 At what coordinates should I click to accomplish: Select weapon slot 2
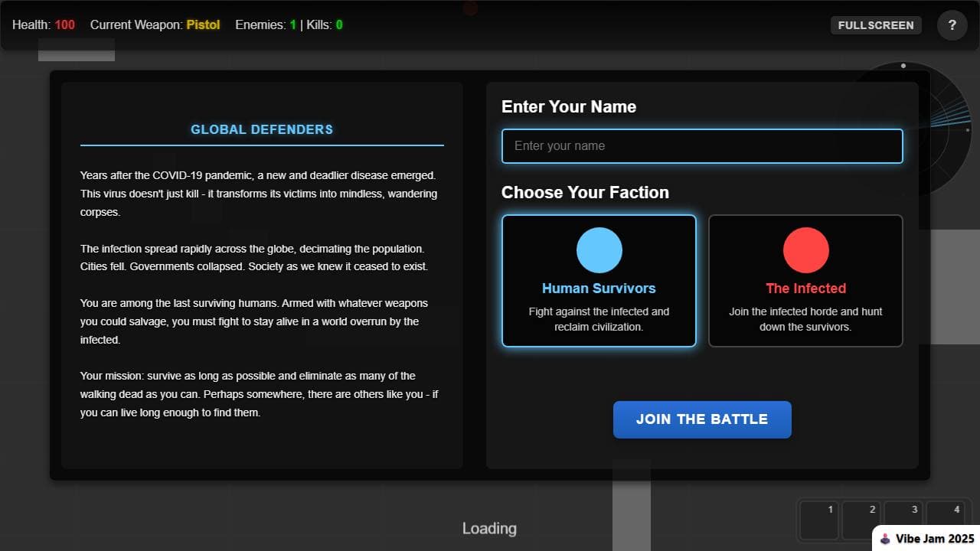861,520
